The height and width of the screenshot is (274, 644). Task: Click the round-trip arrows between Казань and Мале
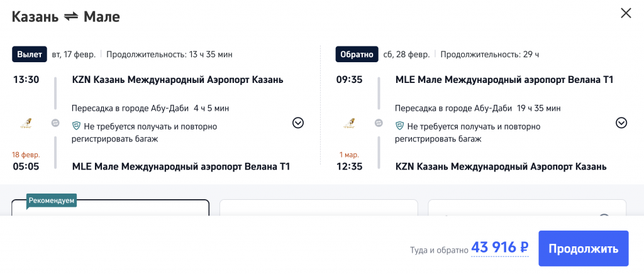[71, 17]
